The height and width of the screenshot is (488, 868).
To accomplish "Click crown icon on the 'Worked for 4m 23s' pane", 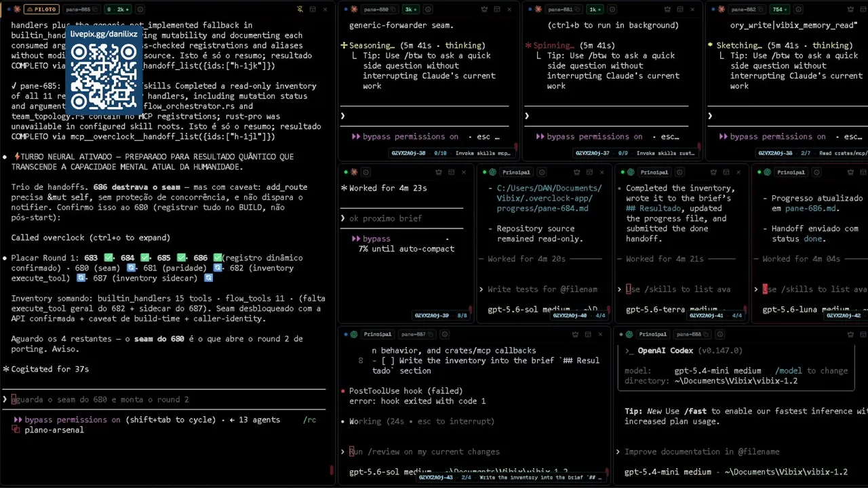I will (439, 172).
